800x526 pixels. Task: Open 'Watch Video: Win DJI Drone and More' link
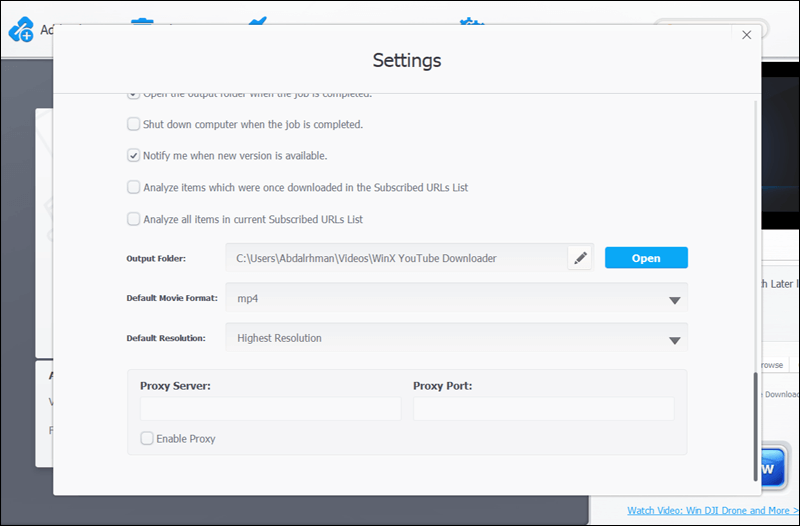click(713, 510)
